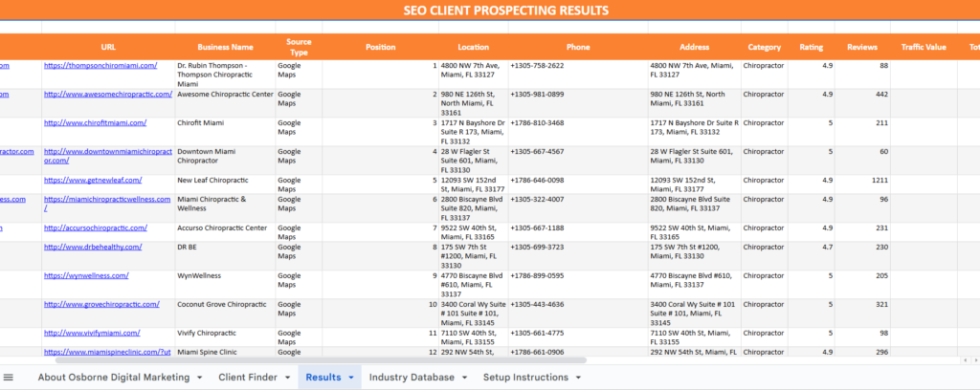
Task: Select the Rating column header cell
Action: click(811, 47)
